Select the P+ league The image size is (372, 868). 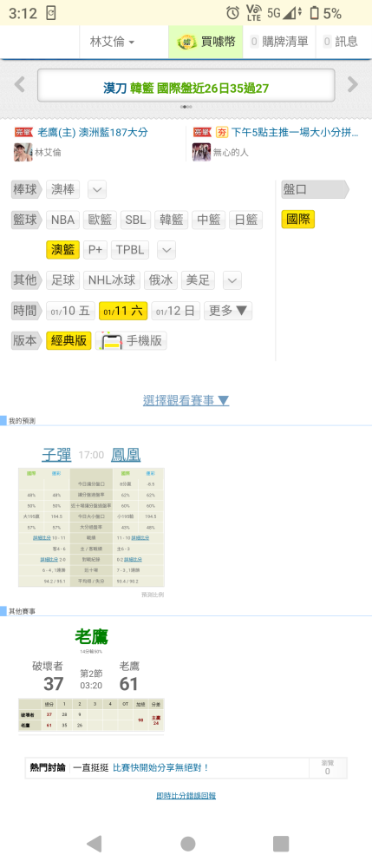(x=95, y=250)
